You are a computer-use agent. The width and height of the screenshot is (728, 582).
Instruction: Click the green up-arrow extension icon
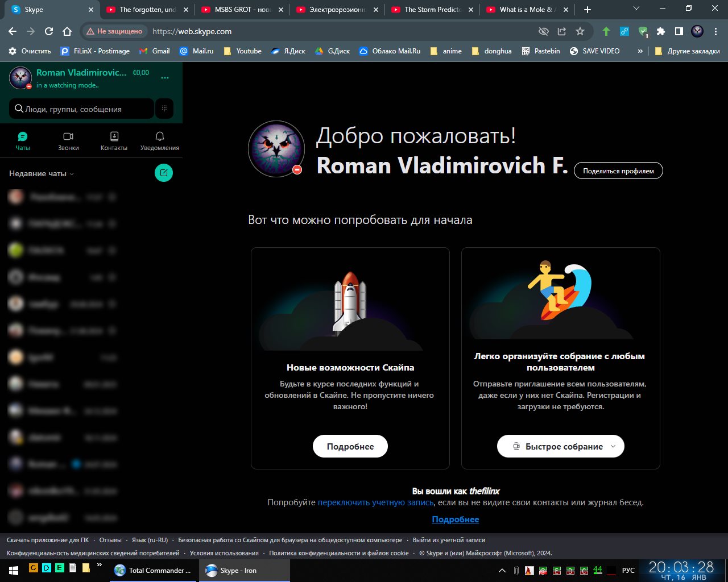[606, 31]
